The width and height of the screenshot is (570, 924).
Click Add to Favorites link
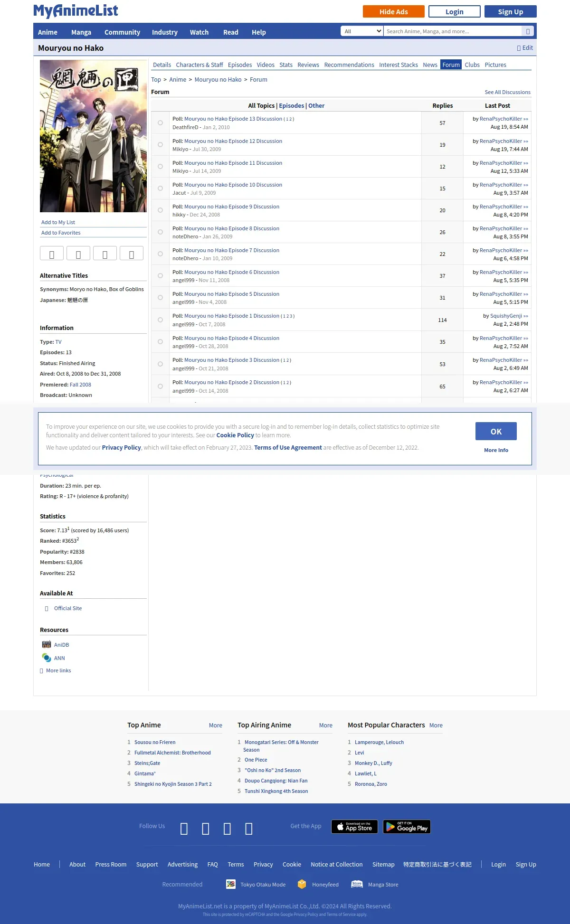(61, 233)
